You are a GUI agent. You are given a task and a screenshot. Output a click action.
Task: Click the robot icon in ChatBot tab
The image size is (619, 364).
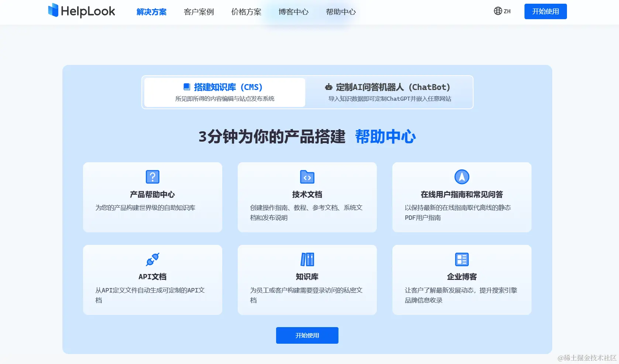point(329,87)
